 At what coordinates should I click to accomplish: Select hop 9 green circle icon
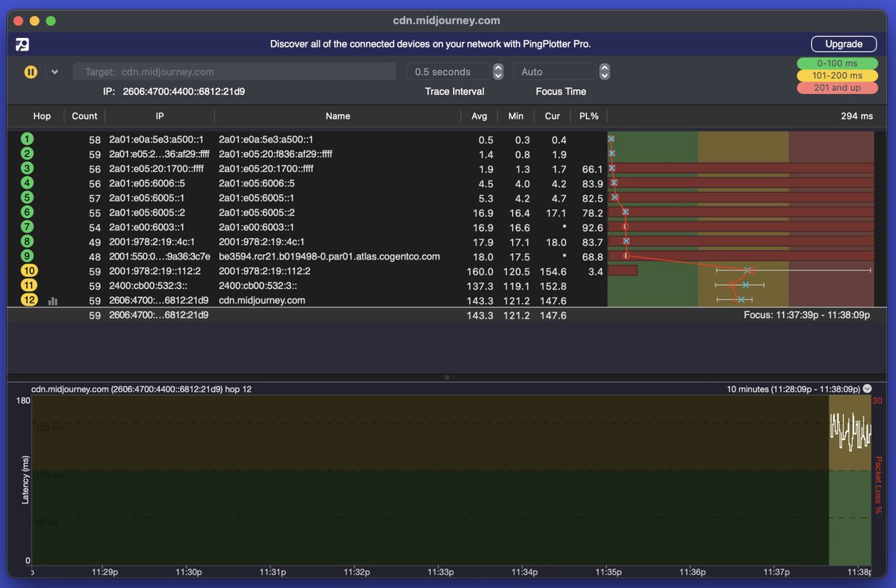coord(28,256)
